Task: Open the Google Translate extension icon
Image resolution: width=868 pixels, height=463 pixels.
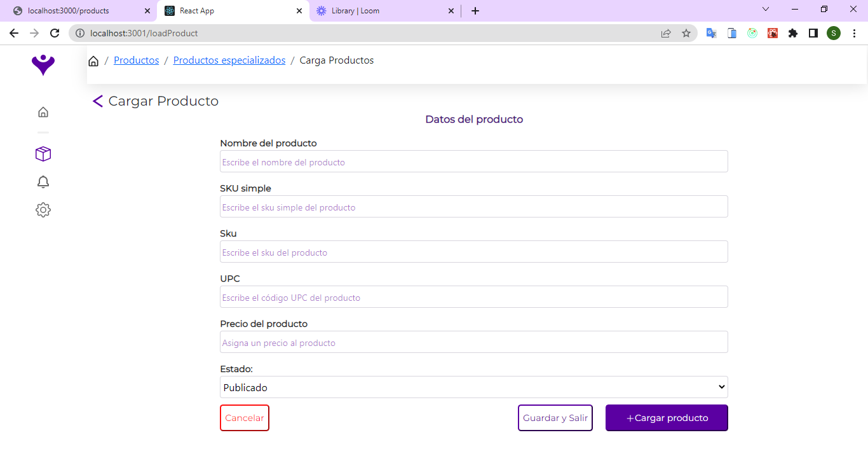Action: [711, 32]
